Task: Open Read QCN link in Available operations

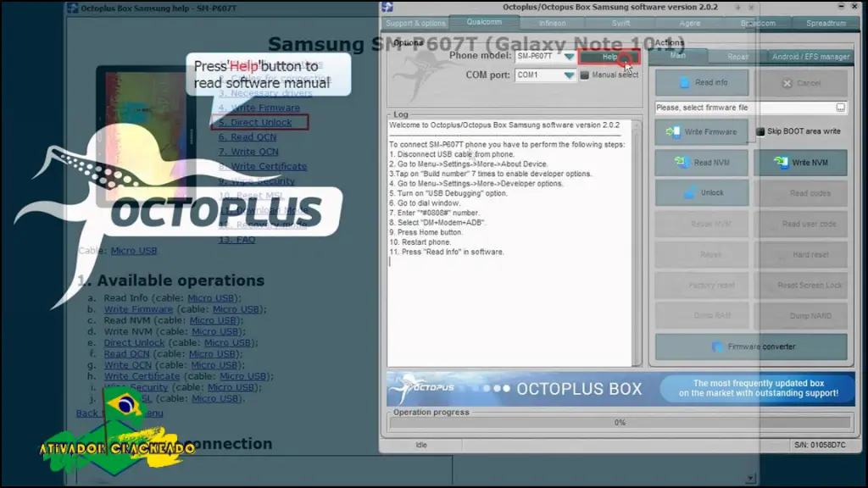Action: point(127,353)
